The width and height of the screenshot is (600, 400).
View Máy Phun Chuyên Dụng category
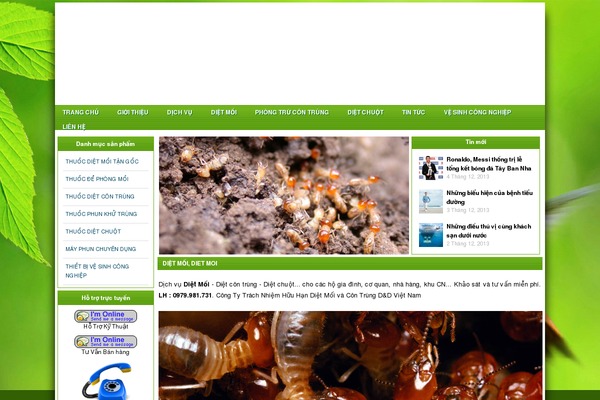(x=101, y=249)
